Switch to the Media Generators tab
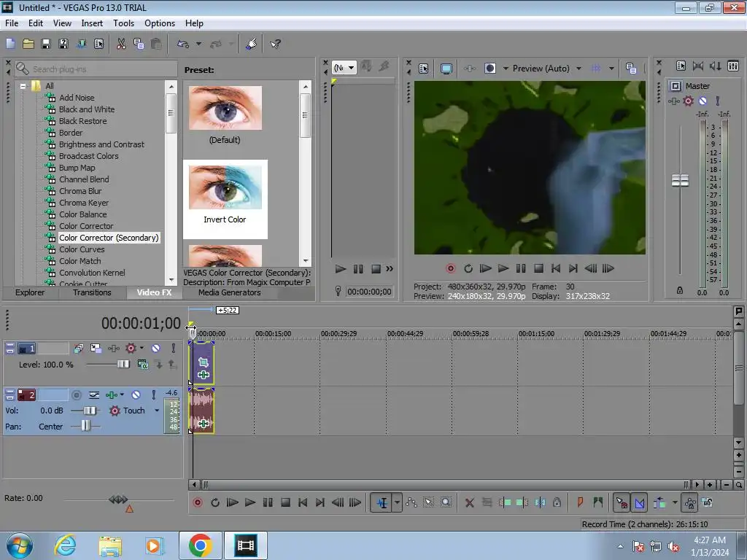Screen dimensions: 747x560 229,292
